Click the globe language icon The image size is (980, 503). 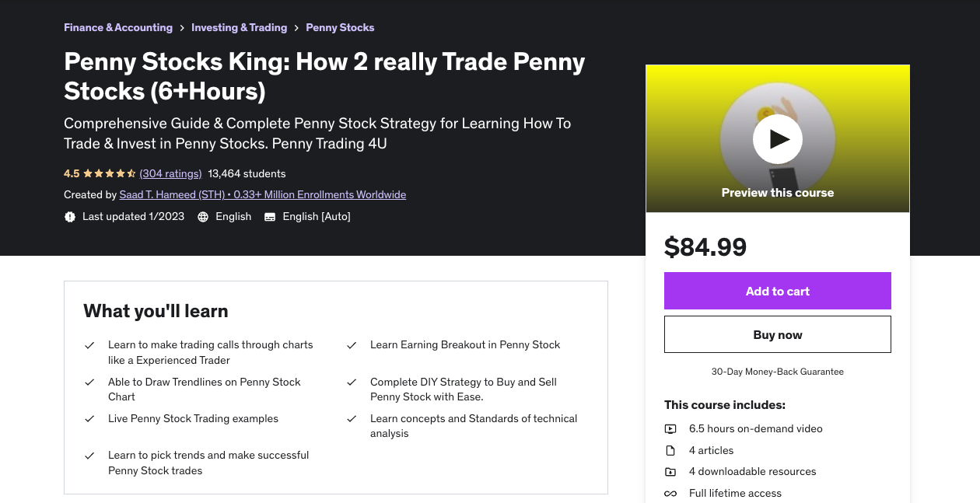[203, 217]
